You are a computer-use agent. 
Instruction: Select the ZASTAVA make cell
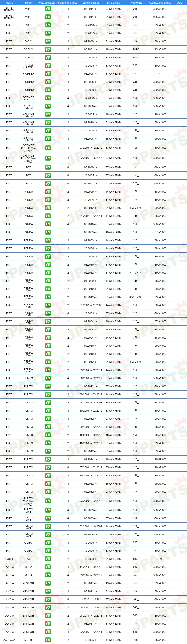[x=9, y=640]
